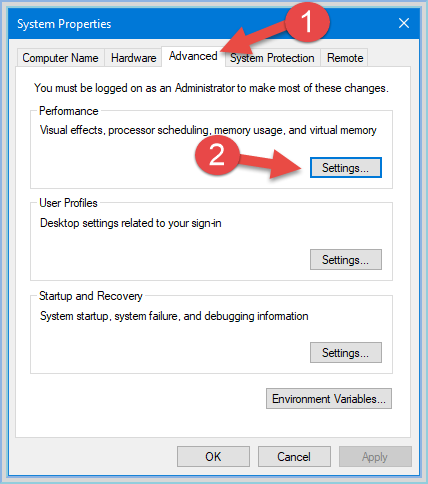Click the Apply button
428x484 pixels.
[375, 457]
